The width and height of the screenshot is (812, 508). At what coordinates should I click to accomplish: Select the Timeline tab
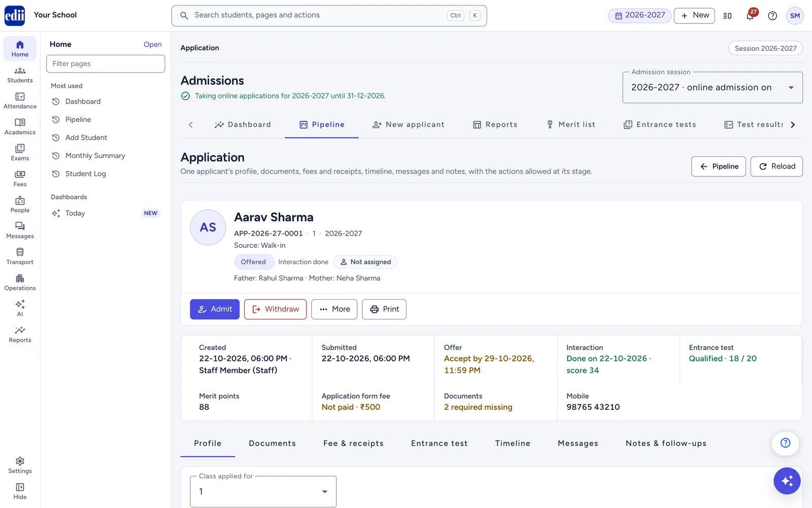point(513,443)
